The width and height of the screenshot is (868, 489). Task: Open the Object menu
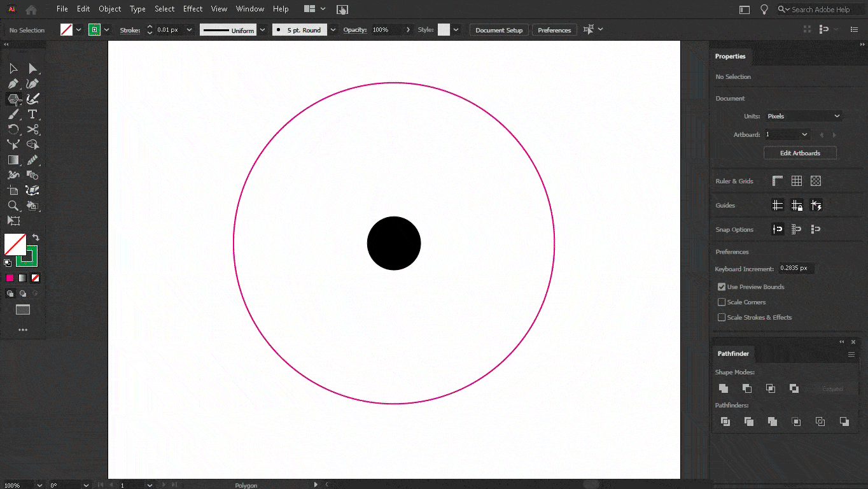click(110, 10)
